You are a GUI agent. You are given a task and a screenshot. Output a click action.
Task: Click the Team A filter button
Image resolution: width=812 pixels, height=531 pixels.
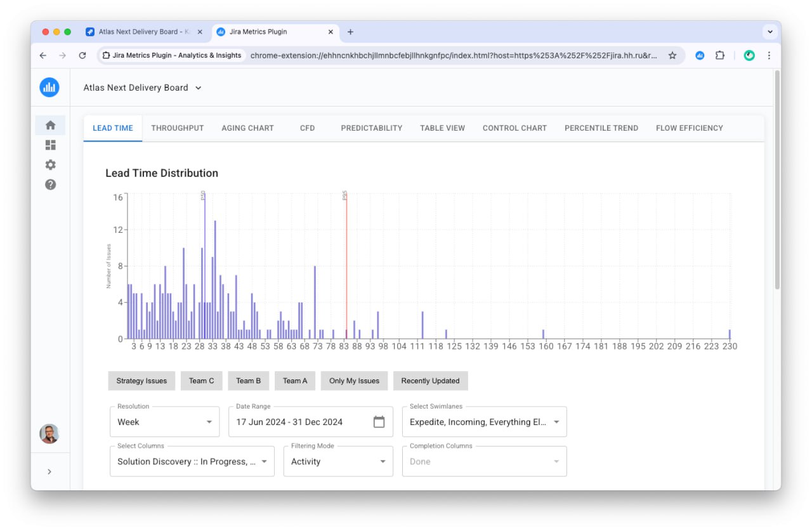tap(295, 381)
